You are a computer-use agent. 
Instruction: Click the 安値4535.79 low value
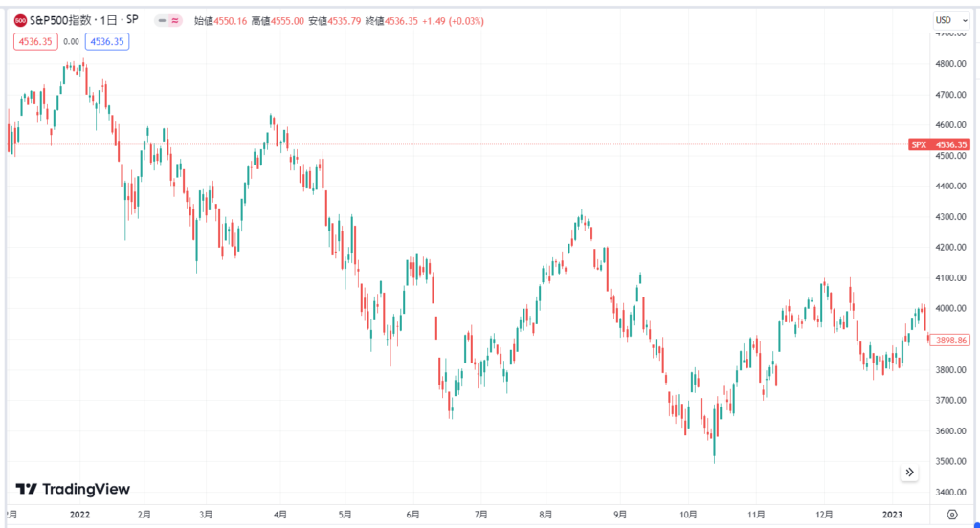pos(334,21)
